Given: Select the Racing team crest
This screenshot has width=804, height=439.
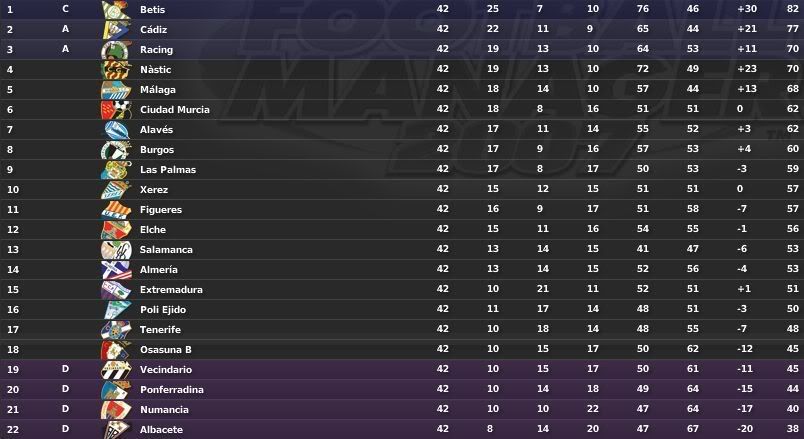Looking at the screenshot, I should coord(116,50).
